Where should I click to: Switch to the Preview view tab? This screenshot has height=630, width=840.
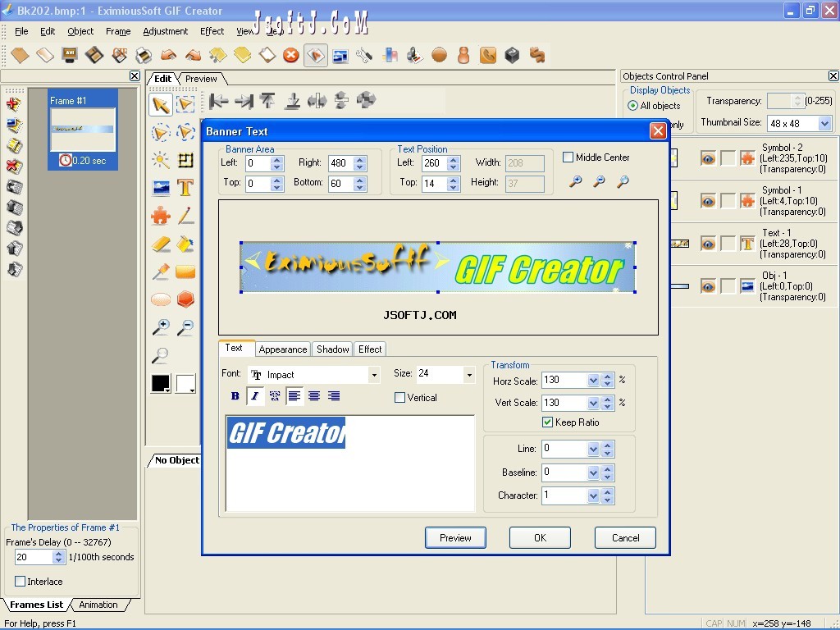point(201,79)
